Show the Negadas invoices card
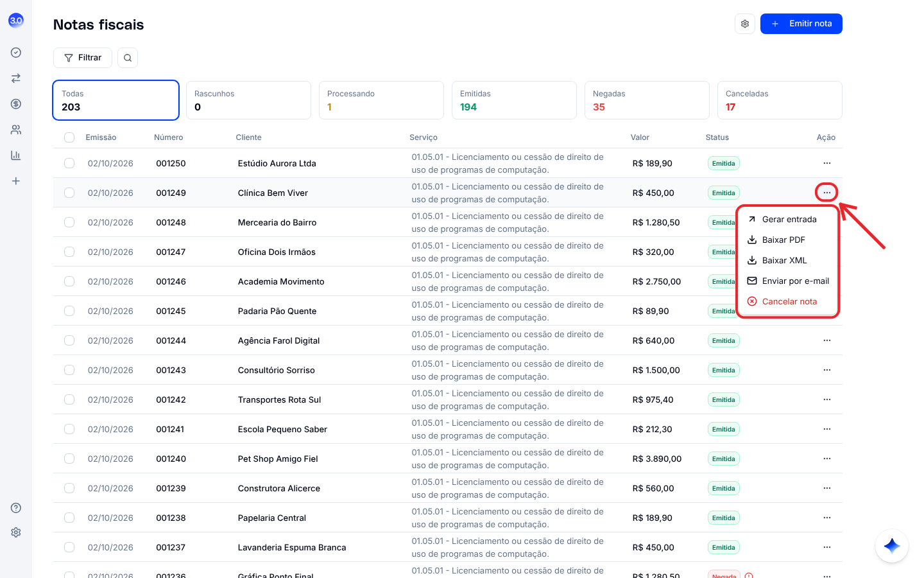The width and height of the screenshot is (924, 578). coord(647,100)
